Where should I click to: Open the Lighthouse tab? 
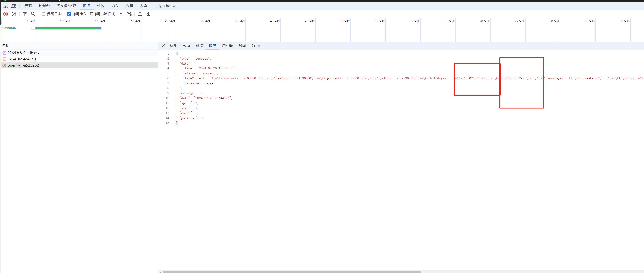[x=166, y=6]
